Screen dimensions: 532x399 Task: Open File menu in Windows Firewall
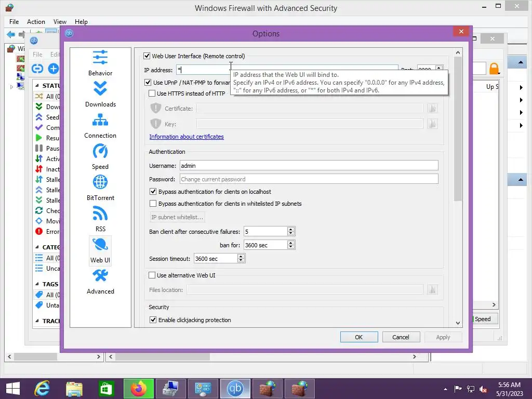point(14,22)
